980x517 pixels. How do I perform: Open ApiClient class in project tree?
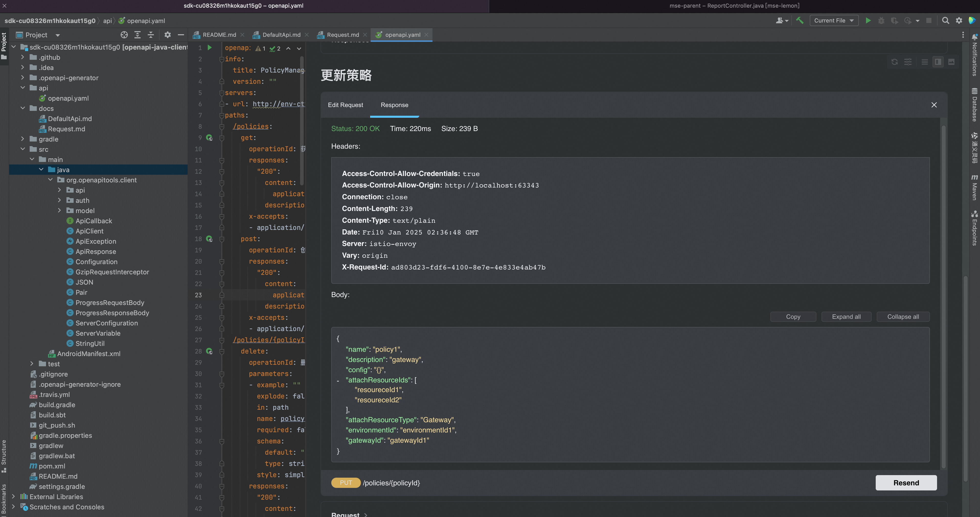[89, 231]
